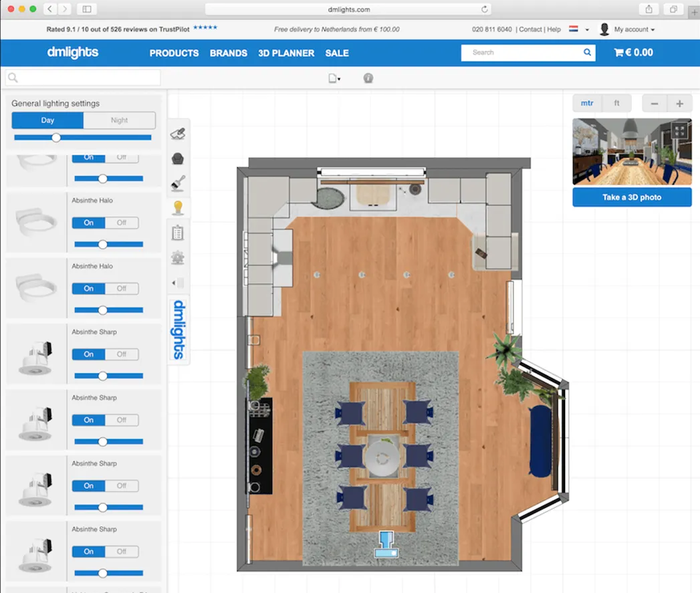The image size is (700, 593).
Task: Zoom out with the minus button
Action: 655,104
